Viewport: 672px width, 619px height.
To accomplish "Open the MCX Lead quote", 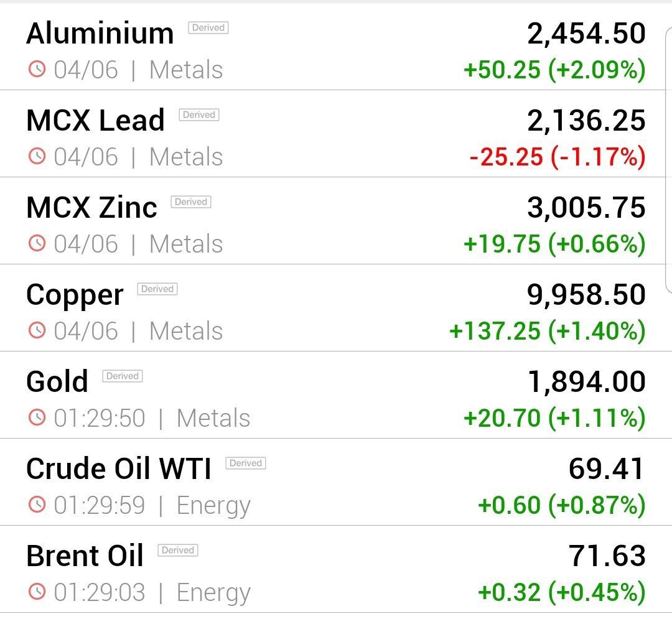I will [x=332, y=134].
